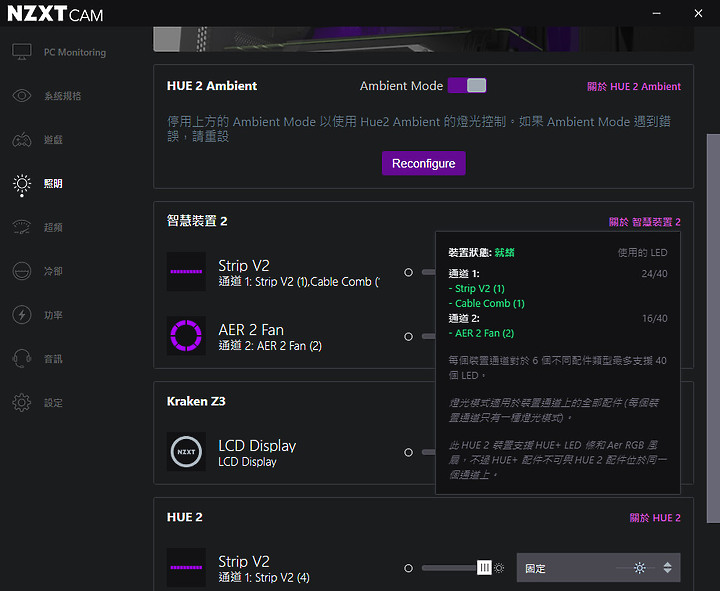Click Kraken LCD Display NZXT thumbnail
Viewport: 720px width, 591px height.
pyautogui.click(x=186, y=452)
